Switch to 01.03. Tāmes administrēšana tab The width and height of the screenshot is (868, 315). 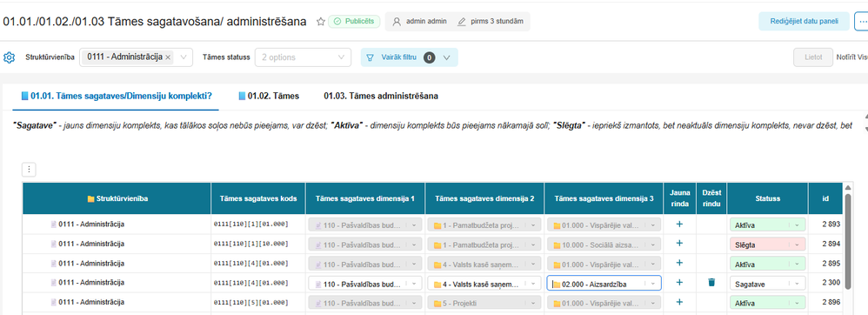click(x=381, y=96)
